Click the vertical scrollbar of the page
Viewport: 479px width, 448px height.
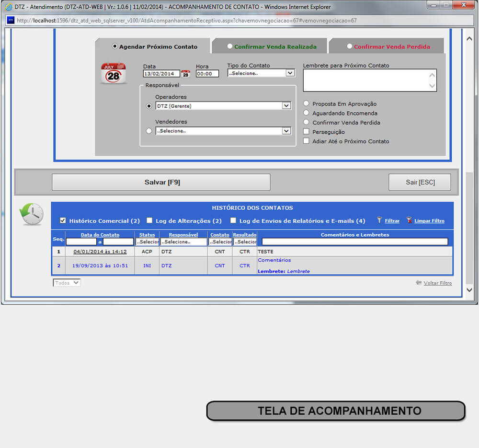pos(469,144)
